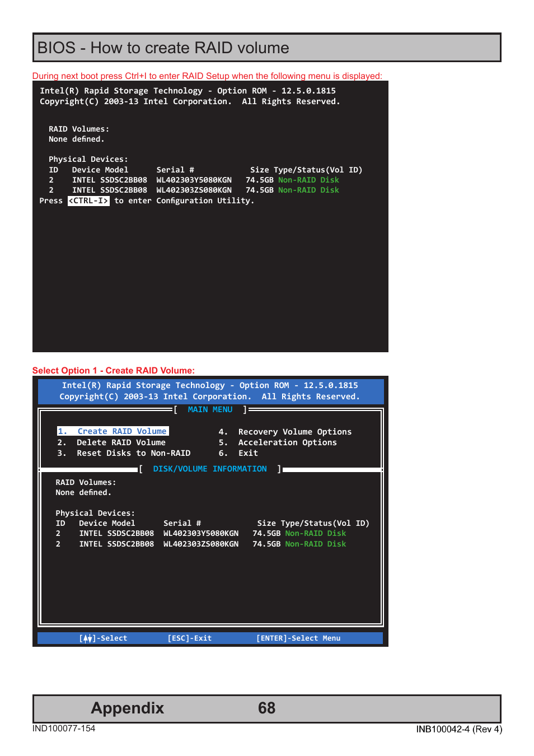This screenshot has width=534, height=756.
Task: Click the red 'Select Option 1 - Create RAID Volume:' caption
Action: point(114,370)
